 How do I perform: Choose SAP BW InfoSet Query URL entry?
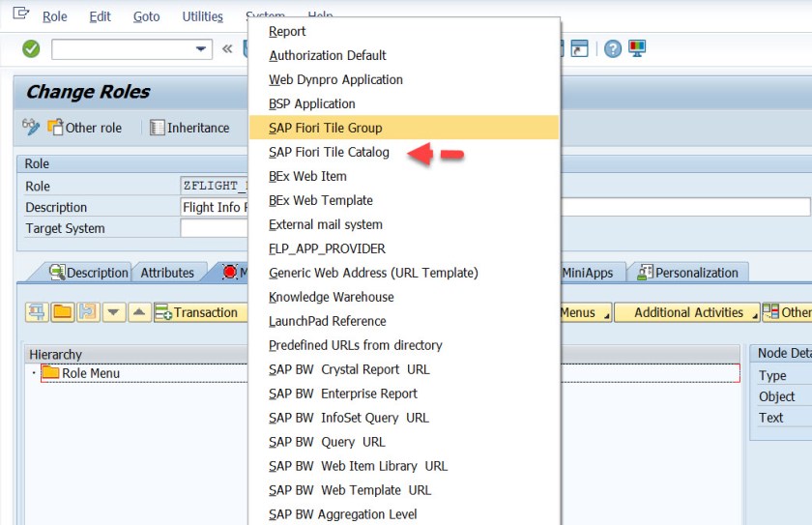click(x=404, y=418)
